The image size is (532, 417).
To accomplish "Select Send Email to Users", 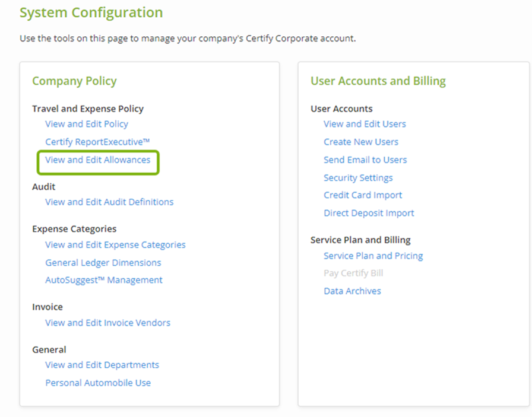I will coord(365,160).
